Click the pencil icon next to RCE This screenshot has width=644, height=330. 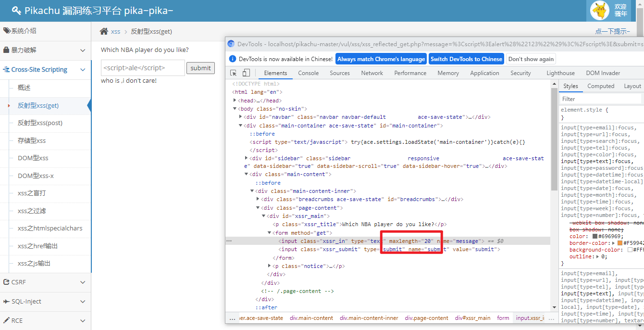coord(6,320)
